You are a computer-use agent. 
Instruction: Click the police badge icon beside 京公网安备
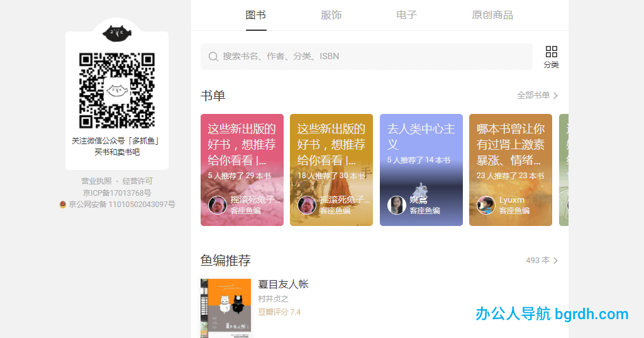[x=63, y=205]
